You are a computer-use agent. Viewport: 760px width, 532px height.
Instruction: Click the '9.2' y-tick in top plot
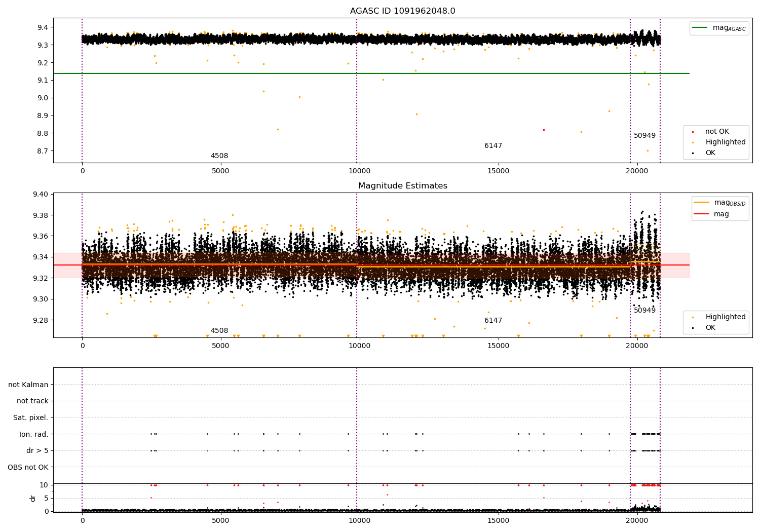pyautogui.click(x=43, y=63)
